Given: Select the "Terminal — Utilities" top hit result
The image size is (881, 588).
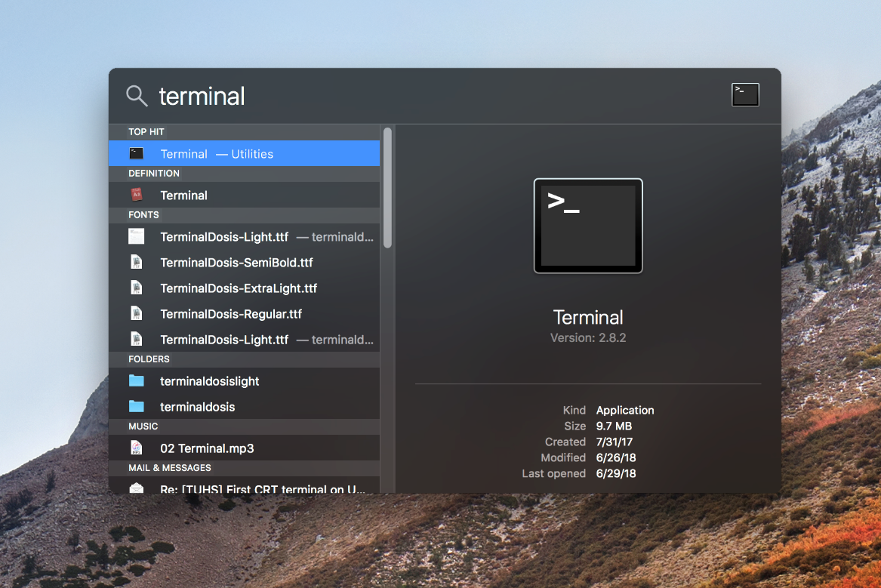Looking at the screenshot, I should (245, 153).
